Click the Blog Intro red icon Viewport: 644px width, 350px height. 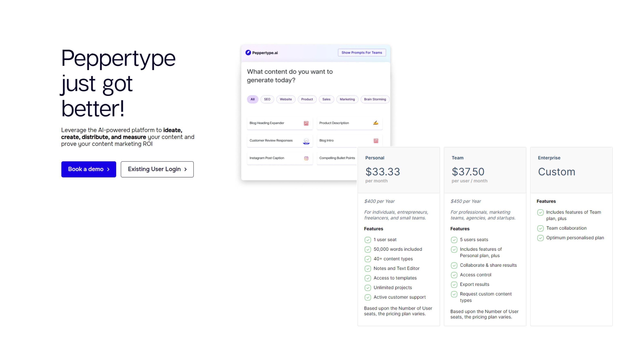376,141
